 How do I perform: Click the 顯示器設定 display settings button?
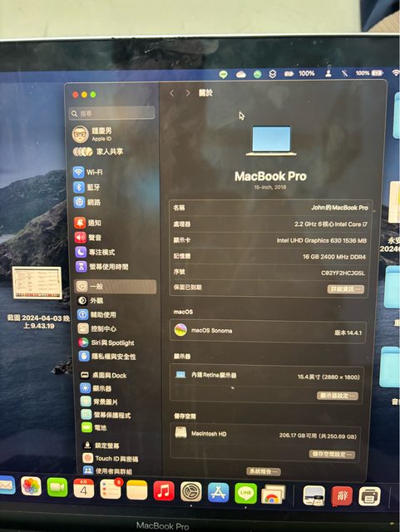[x=337, y=396]
